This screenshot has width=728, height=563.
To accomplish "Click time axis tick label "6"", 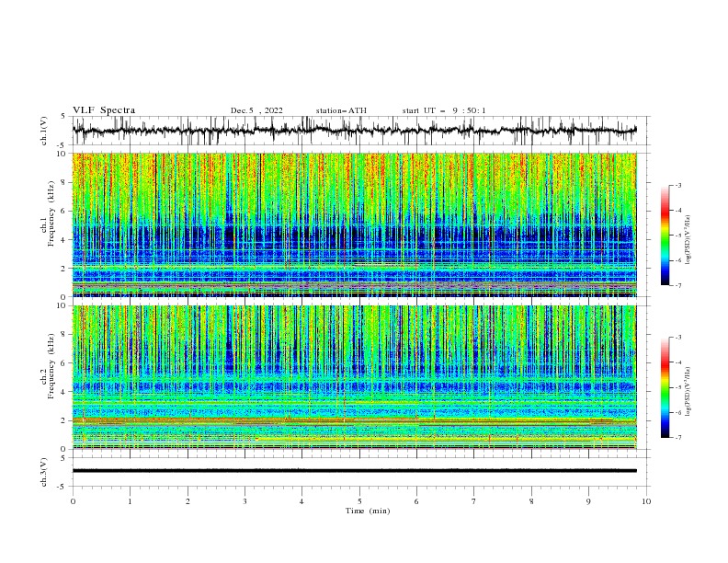I will coord(416,501).
